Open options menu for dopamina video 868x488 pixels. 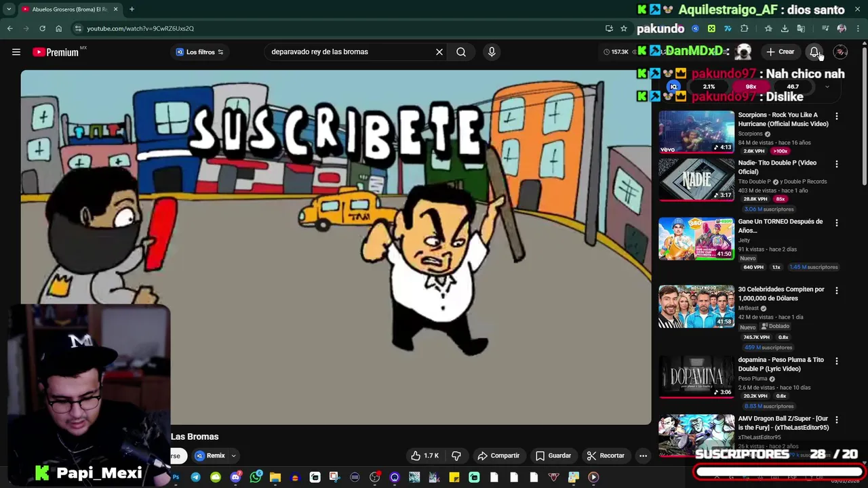[x=836, y=361]
